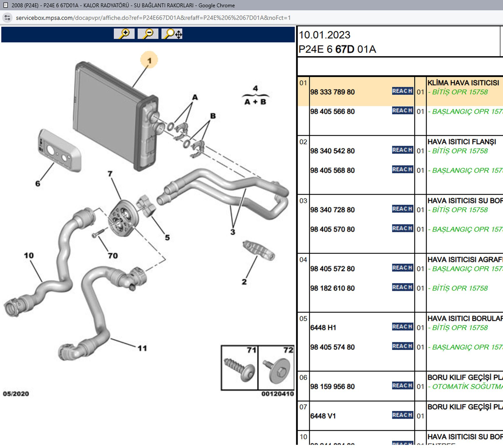Click REACH badge beside 98 159 956 80

[402, 386]
